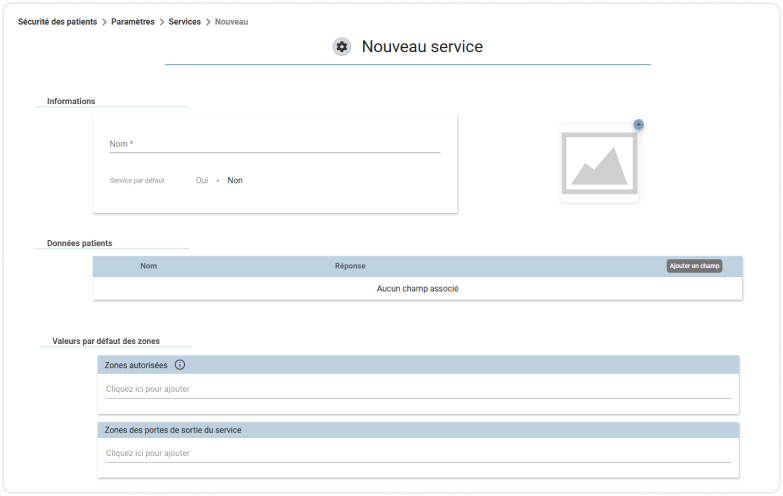Click the Nouveau breadcrumb item
The width and height of the screenshot is (783, 496).
pos(231,21)
